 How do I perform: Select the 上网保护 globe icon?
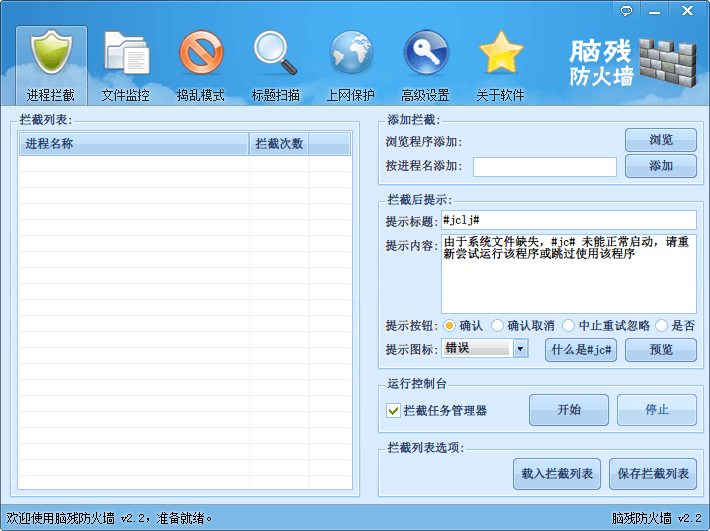[x=350, y=66]
